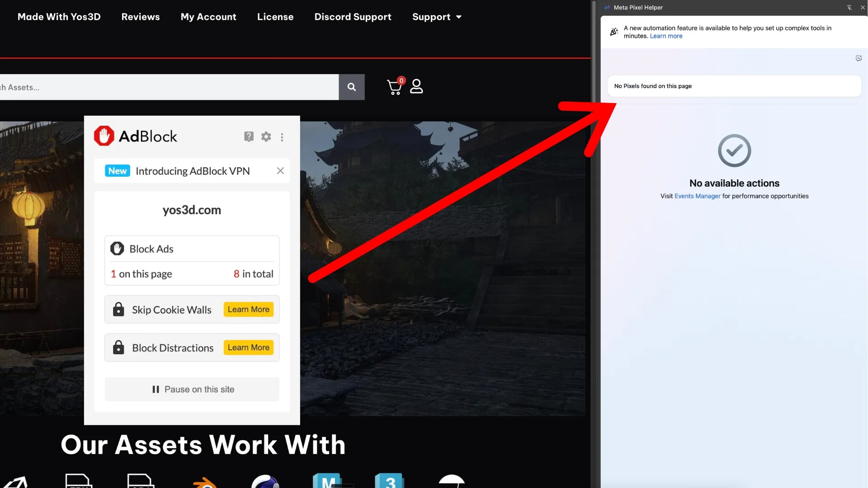Open the License page
The image size is (868, 488).
coord(275,17)
